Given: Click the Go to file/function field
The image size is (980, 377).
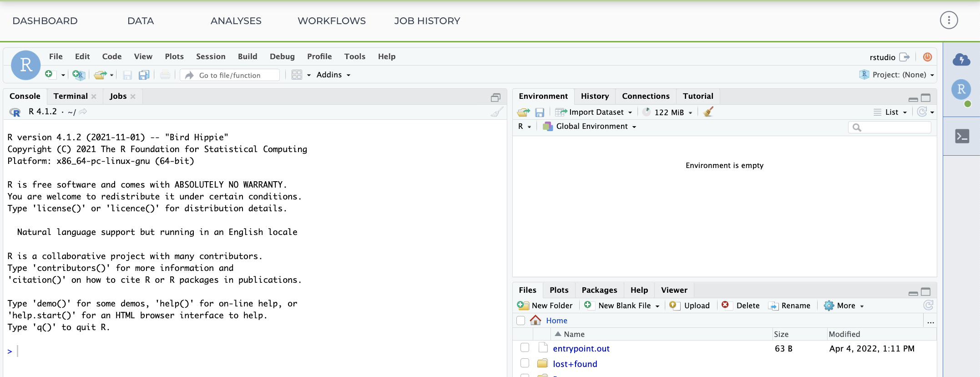Looking at the screenshot, I should (230, 75).
